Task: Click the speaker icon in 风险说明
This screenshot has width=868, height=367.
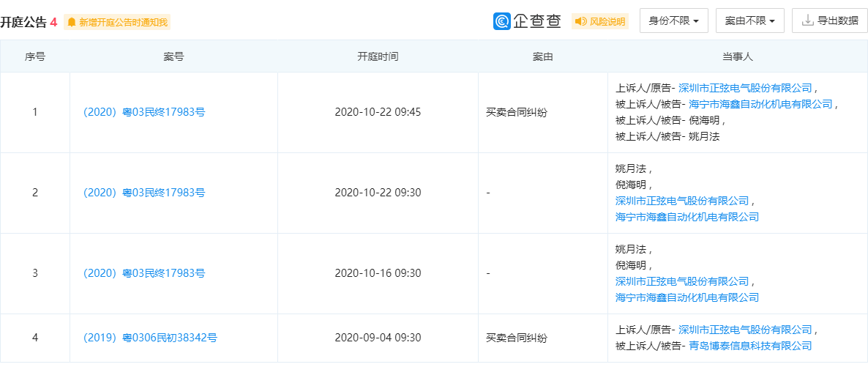Action: (580, 22)
